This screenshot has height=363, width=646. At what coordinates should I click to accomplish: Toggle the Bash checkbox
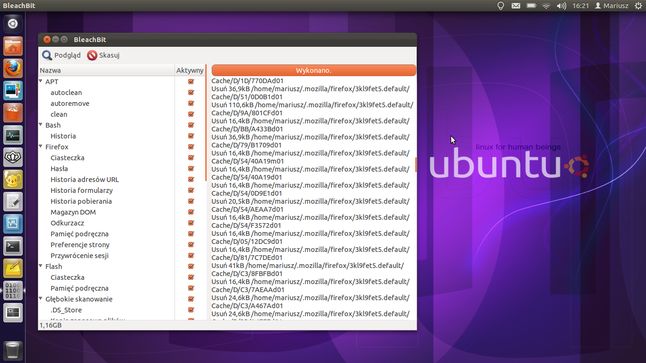click(x=191, y=125)
